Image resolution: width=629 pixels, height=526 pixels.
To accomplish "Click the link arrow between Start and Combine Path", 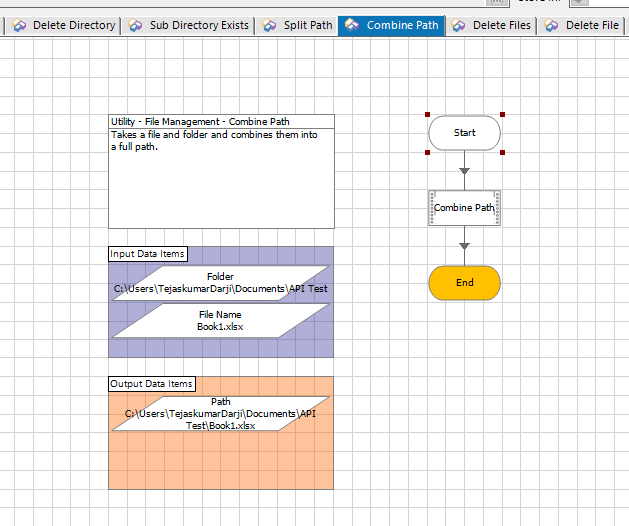I will pyautogui.click(x=464, y=171).
